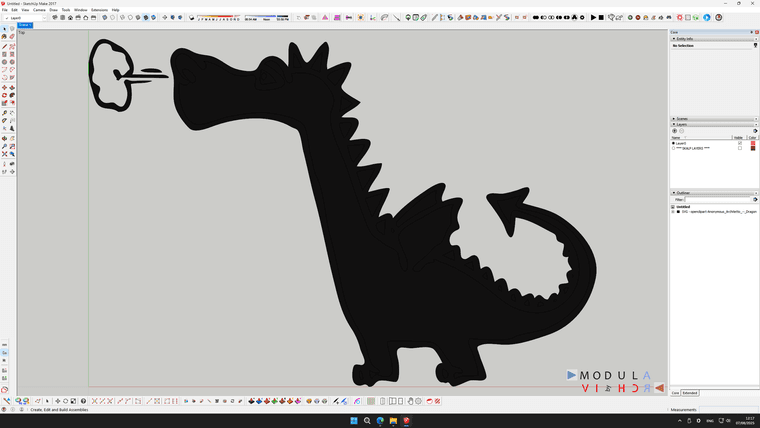Open the Extensions menu
This screenshot has height=428, width=760.
[x=99, y=10]
